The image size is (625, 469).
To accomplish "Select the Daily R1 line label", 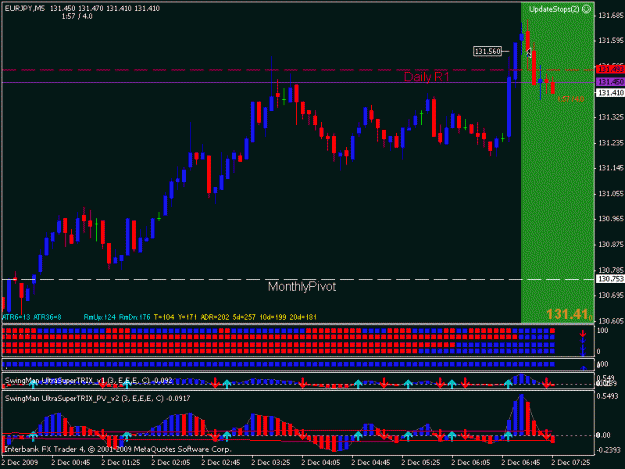I will [x=426, y=77].
